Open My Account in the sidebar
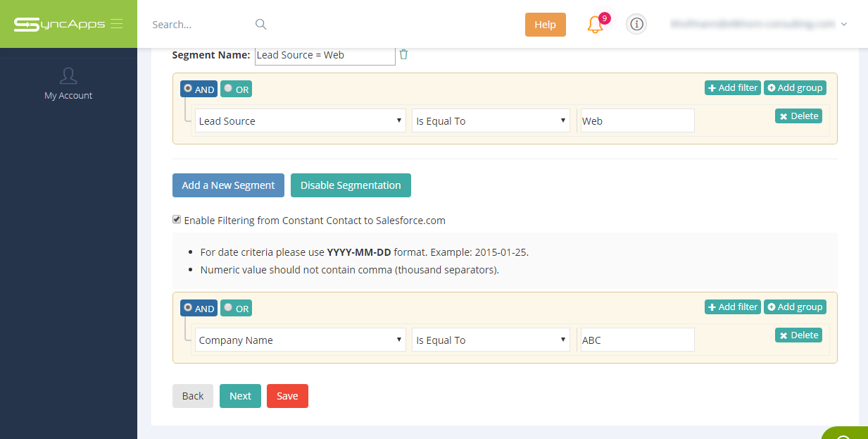Image resolution: width=868 pixels, height=439 pixels. tap(68, 84)
